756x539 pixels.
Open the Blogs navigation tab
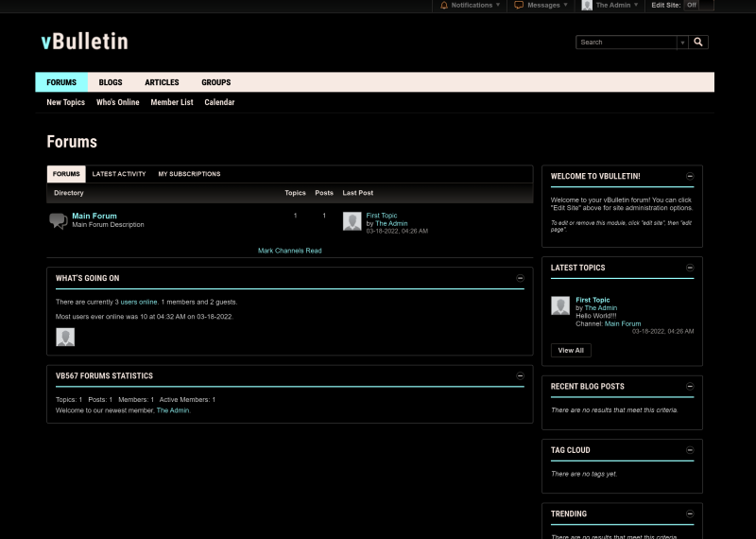point(111,82)
